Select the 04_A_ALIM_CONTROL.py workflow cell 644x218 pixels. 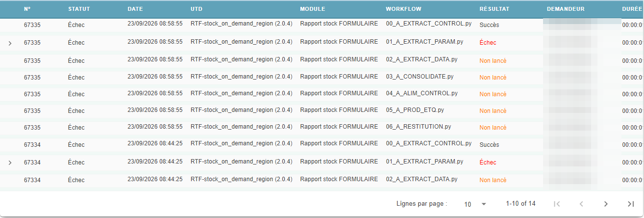421,93
